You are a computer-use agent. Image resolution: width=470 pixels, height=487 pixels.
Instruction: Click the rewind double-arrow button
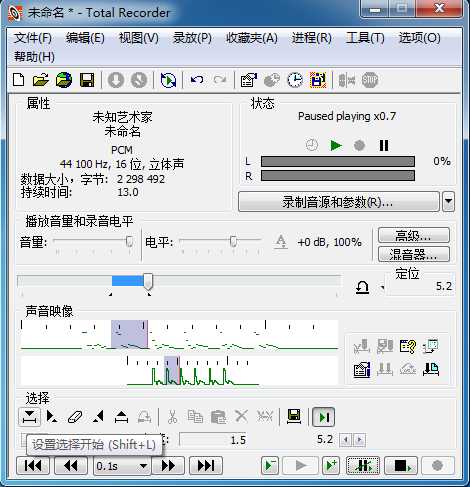pos(71,465)
